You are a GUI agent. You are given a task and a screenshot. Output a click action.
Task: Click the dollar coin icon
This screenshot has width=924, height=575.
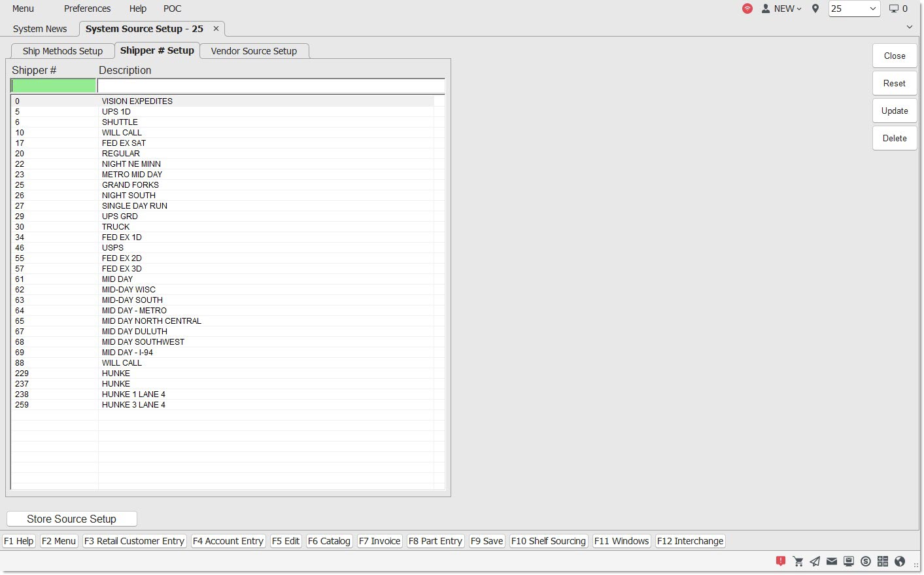pyautogui.click(x=866, y=561)
